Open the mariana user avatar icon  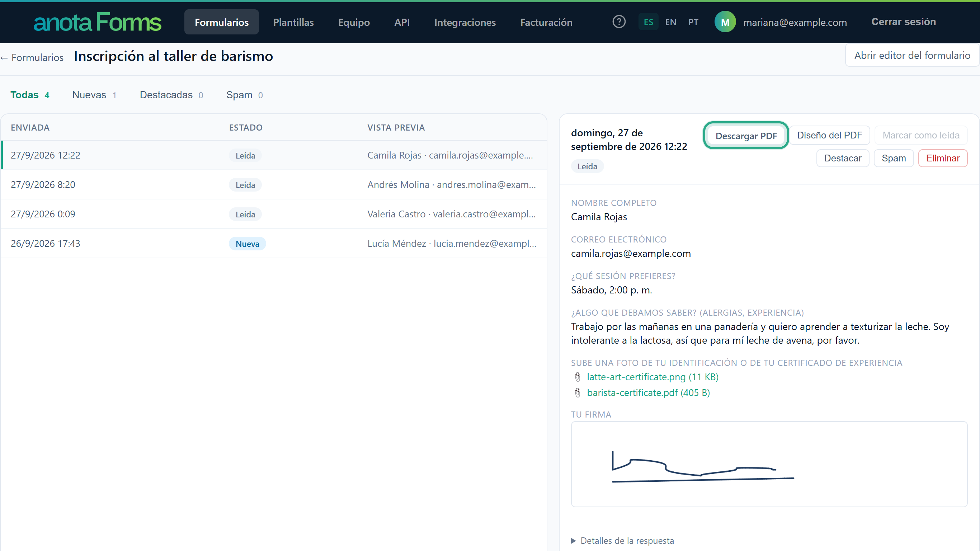[725, 22]
